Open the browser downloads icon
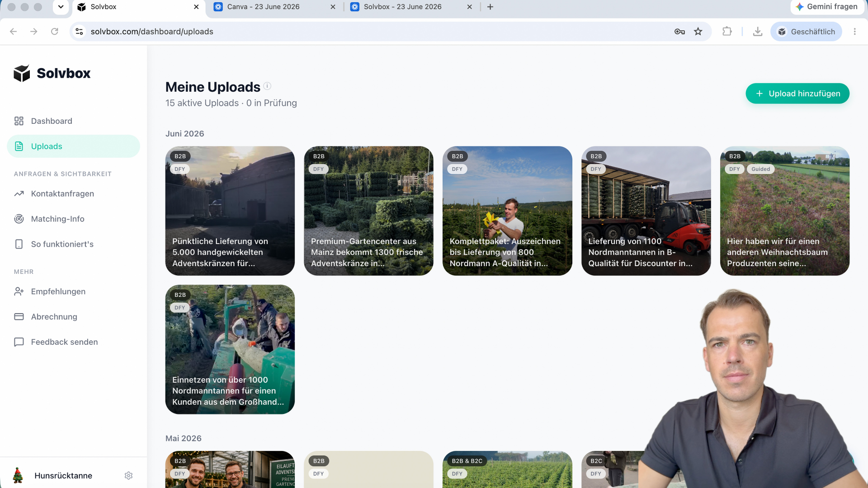This screenshot has width=868, height=488. tap(758, 32)
